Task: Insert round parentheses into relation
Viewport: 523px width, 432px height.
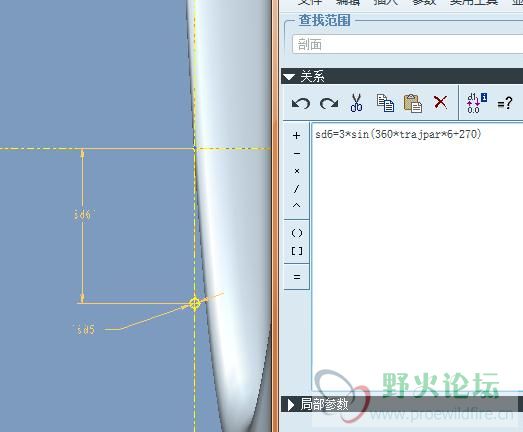Action: click(x=297, y=233)
